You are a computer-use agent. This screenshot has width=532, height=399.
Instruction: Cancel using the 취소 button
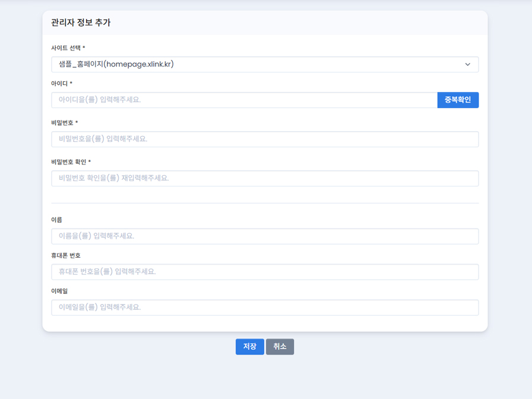click(280, 347)
